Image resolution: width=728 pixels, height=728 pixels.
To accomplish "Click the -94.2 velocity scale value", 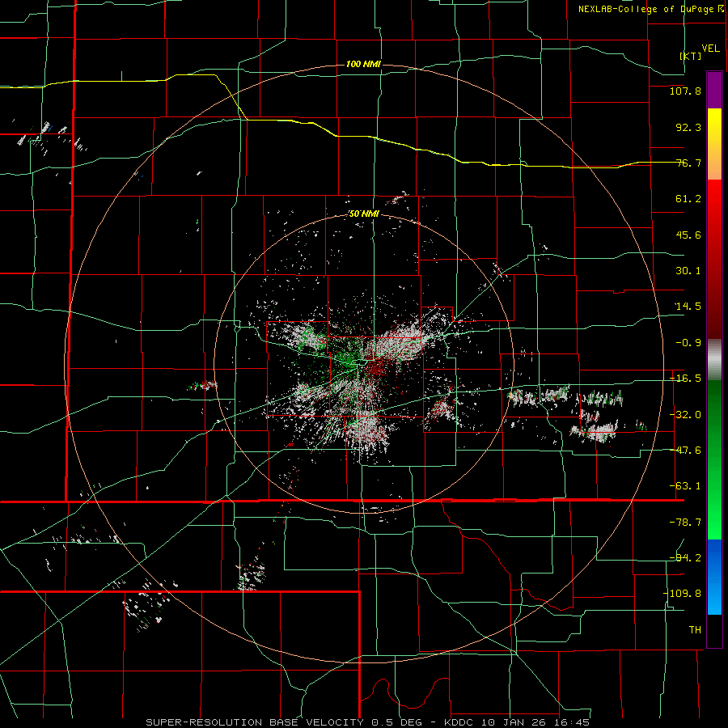I will 685,557.
